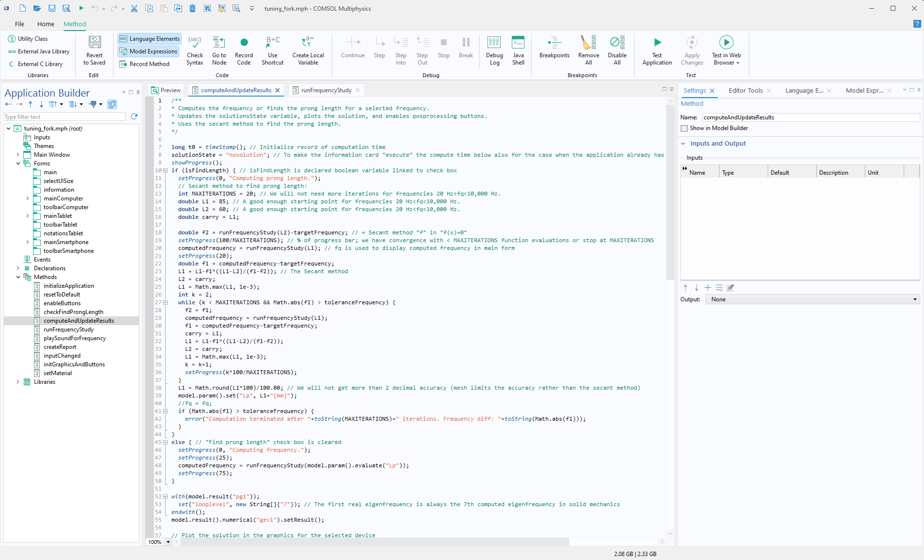Open the Java Shell

[518, 43]
